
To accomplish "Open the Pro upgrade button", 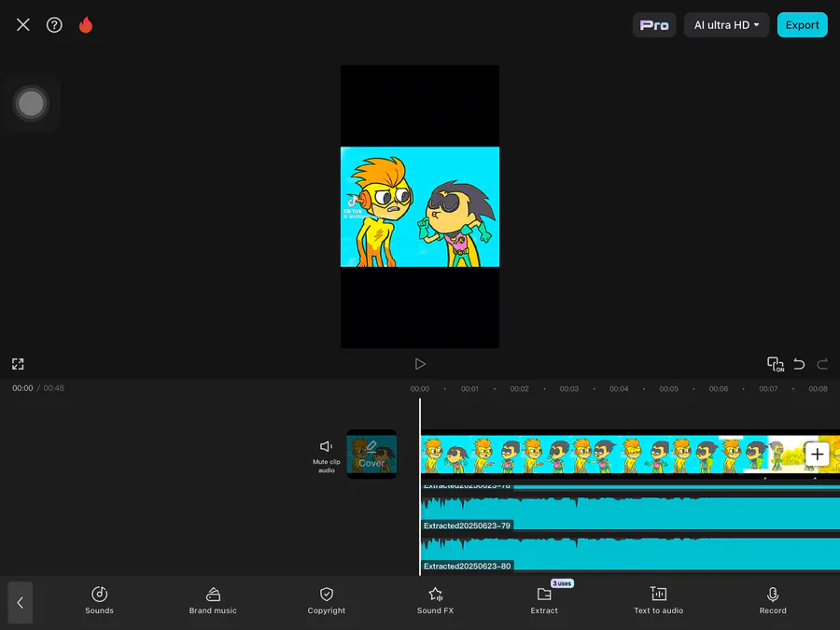I will point(654,25).
